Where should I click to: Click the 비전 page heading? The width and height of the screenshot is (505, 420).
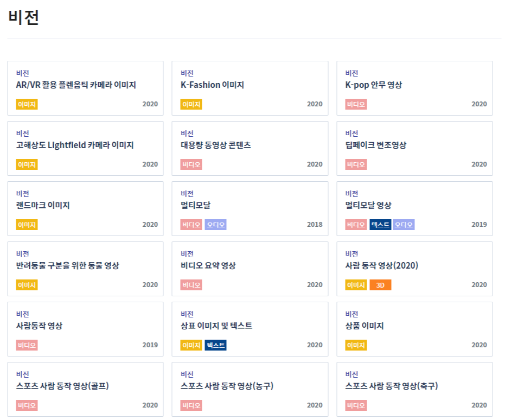[23, 17]
